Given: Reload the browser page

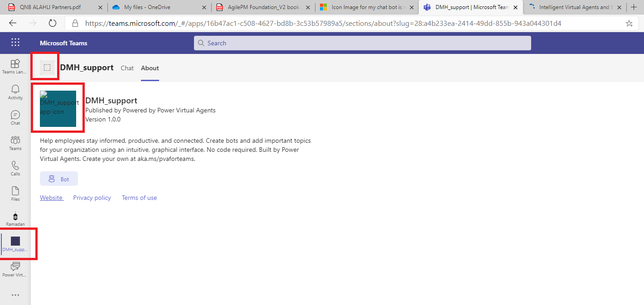Looking at the screenshot, I should point(52,23).
